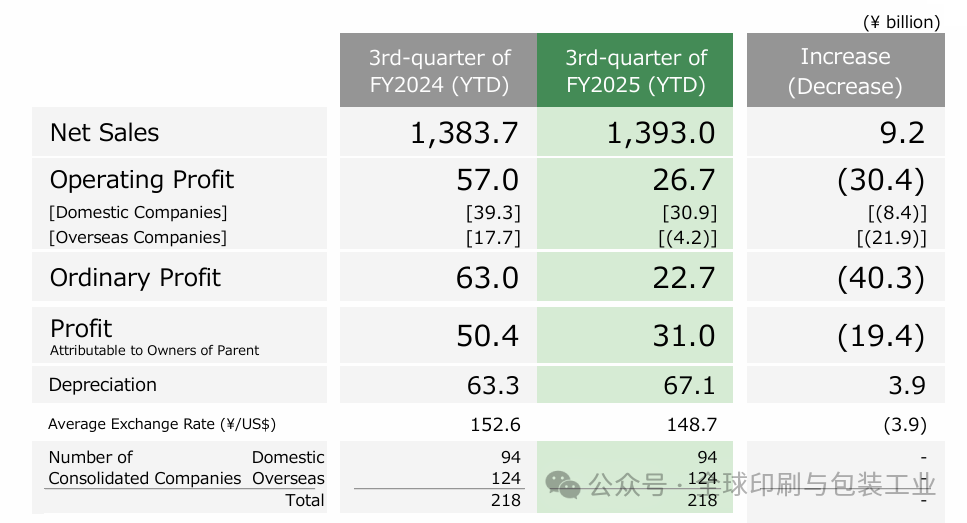Click the FY2025 Net Sales value 1,393.0
Screen dimensions: 967x523
click(661, 132)
